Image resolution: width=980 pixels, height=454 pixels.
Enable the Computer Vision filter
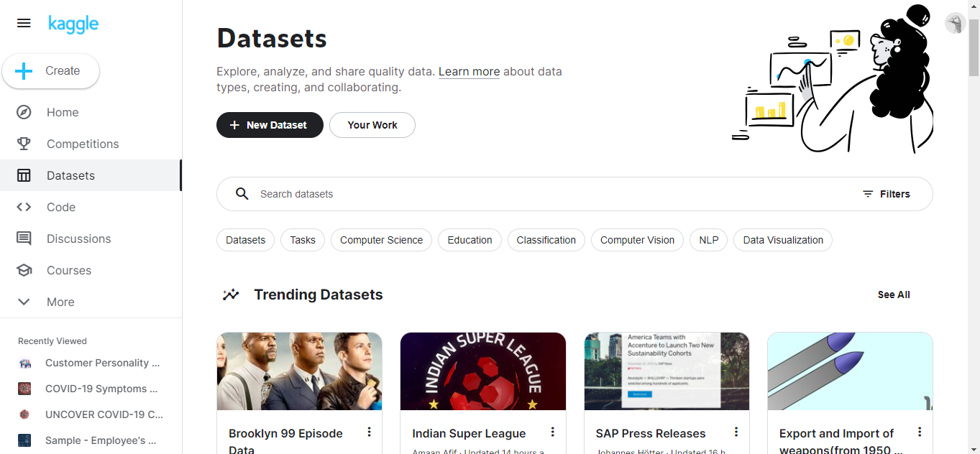coord(637,240)
